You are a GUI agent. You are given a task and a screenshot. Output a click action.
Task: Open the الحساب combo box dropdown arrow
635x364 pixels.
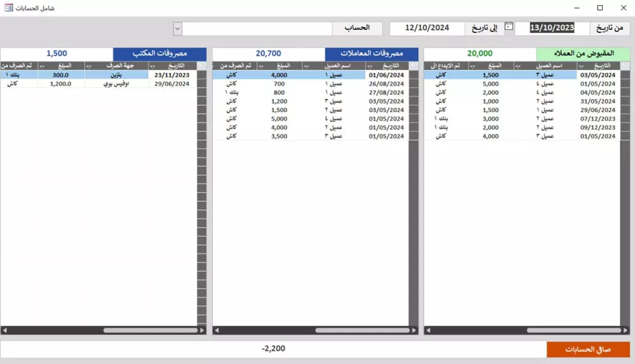coord(177,29)
